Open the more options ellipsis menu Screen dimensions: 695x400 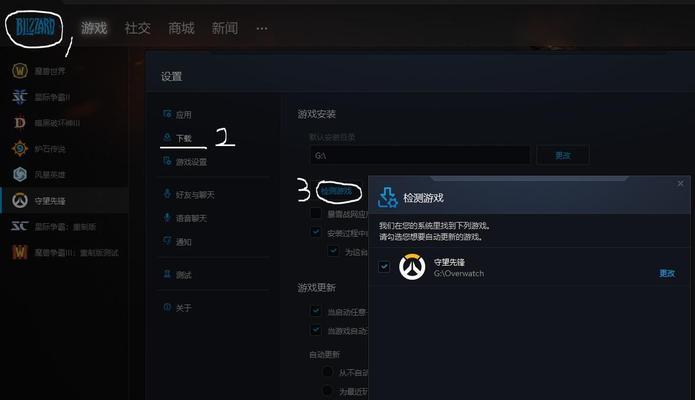[x=262, y=28]
